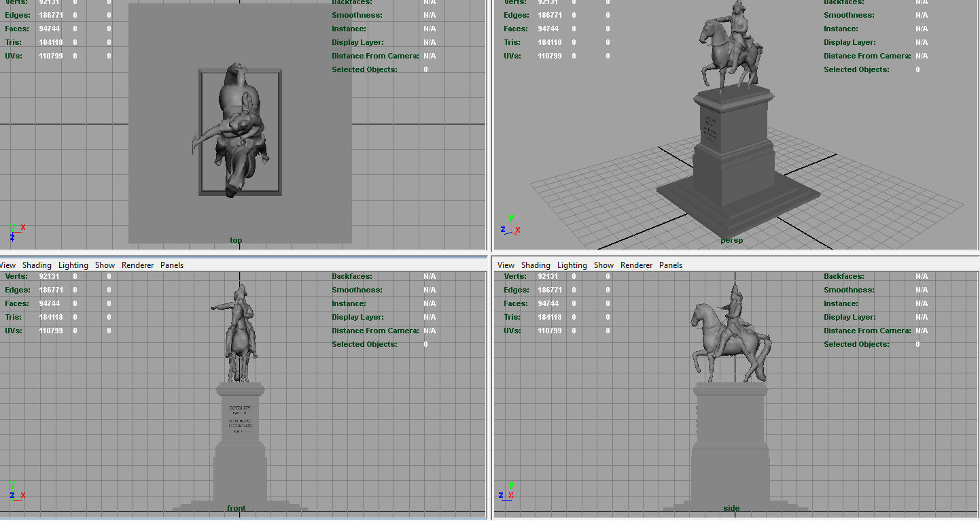This screenshot has width=980, height=521.
Task: Open the Renderer menu in the front panel
Action: [x=138, y=265]
